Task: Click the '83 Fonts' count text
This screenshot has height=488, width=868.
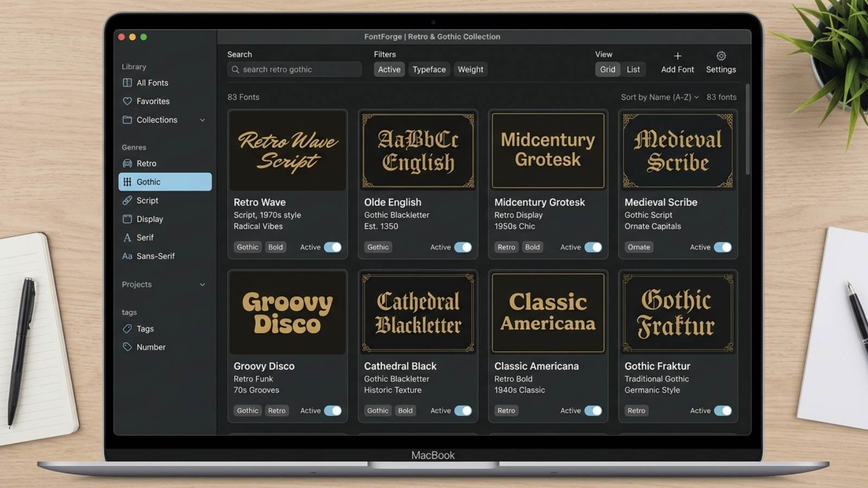Action: (x=243, y=97)
